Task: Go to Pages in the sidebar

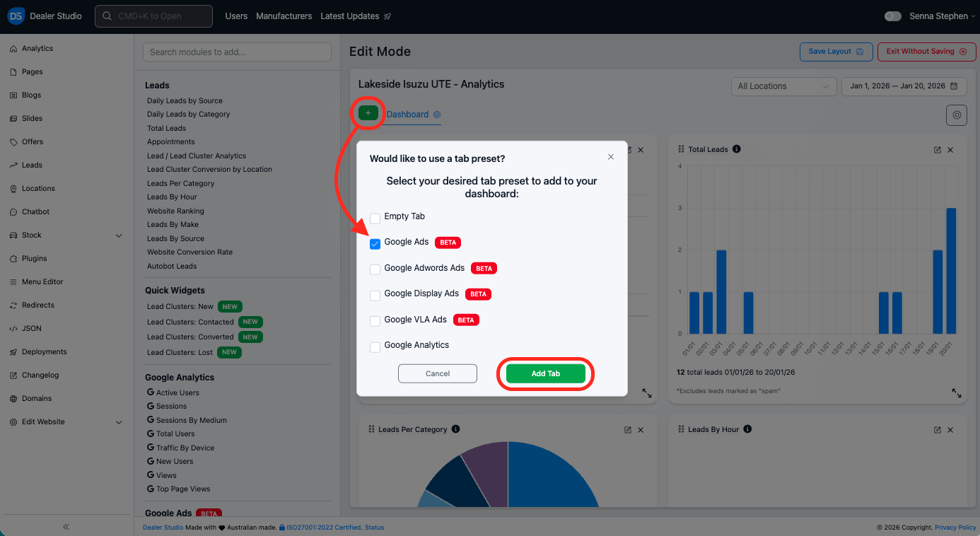Action: click(x=32, y=72)
